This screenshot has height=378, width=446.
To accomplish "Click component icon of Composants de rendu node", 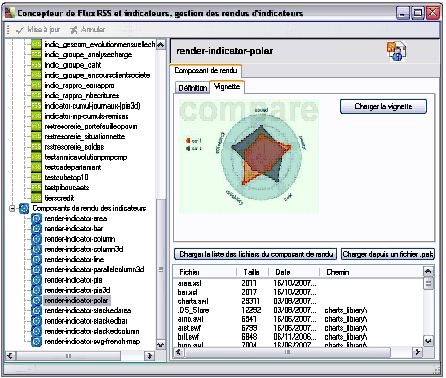I will click(x=24, y=209).
